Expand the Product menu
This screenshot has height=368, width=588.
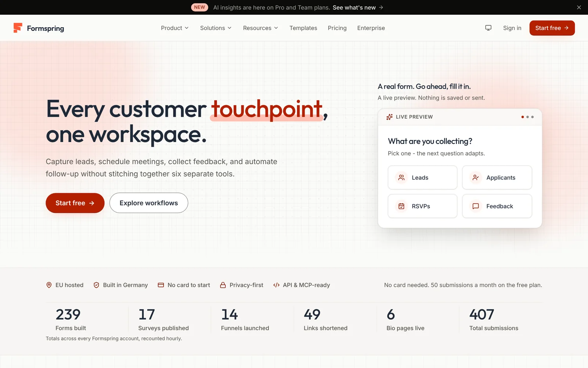175,28
